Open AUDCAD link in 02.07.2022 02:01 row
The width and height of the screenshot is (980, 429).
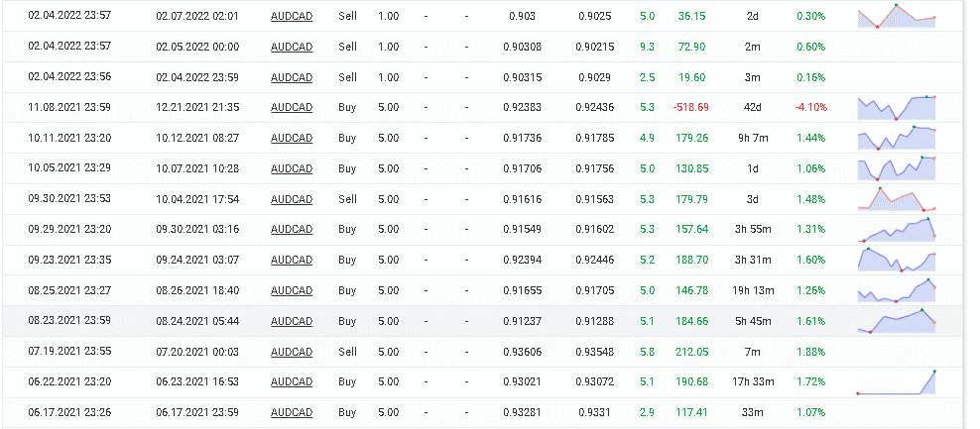pos(292,16)
